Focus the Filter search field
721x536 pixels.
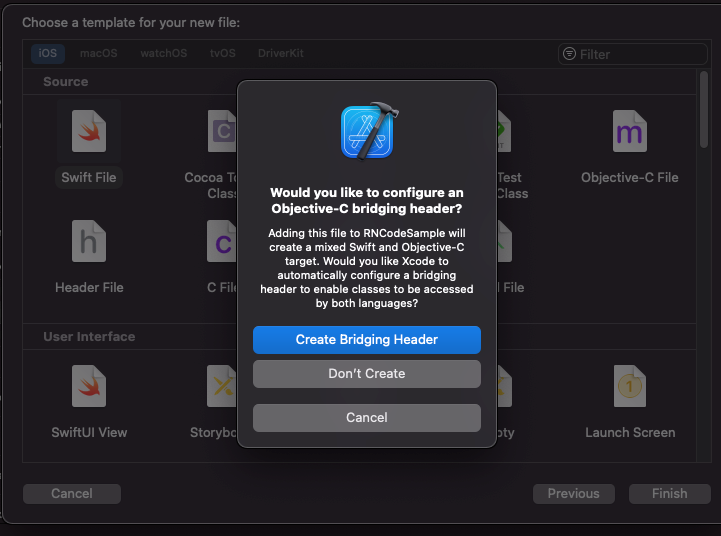pos(633,54)
